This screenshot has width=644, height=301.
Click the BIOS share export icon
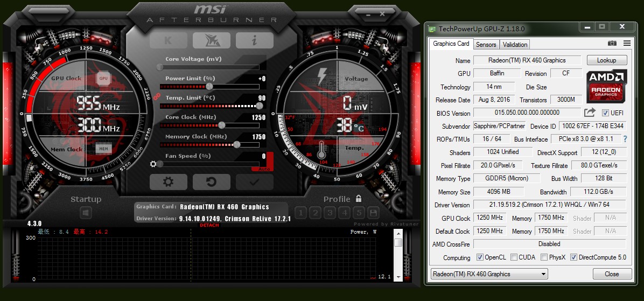[590, 112]
